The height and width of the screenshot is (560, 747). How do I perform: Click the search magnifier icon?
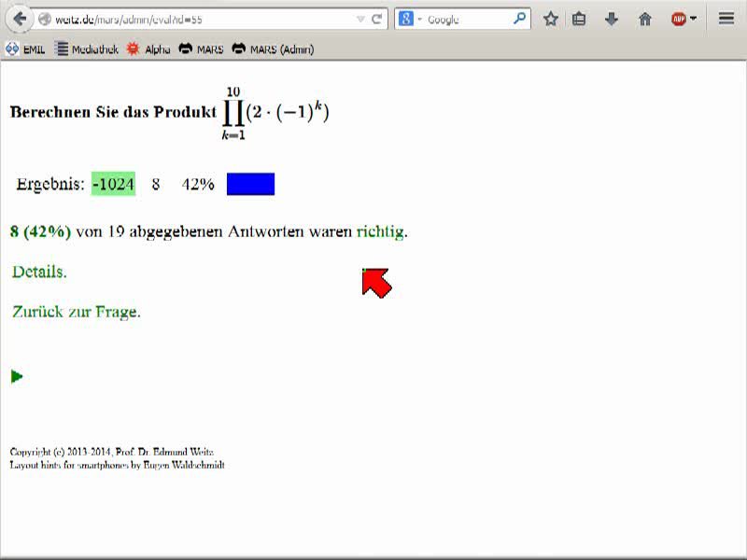pos(519,19)
